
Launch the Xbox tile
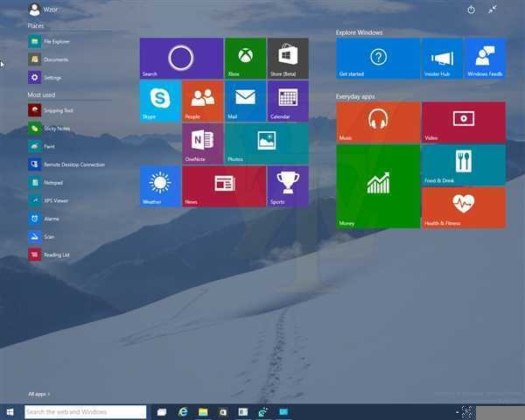245,59
